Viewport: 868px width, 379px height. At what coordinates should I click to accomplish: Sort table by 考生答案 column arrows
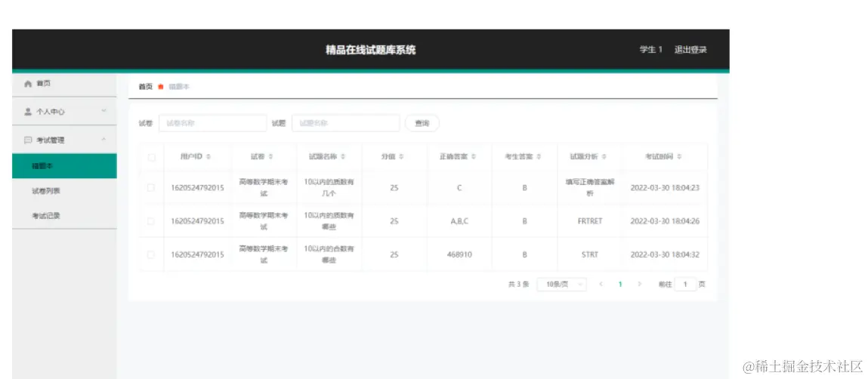(x=538, y=157)
